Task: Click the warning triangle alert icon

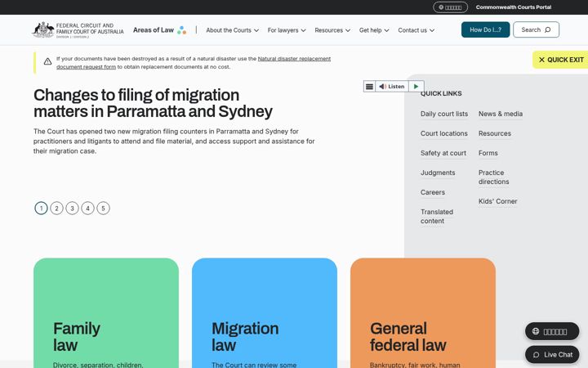Action: [47, 61]
